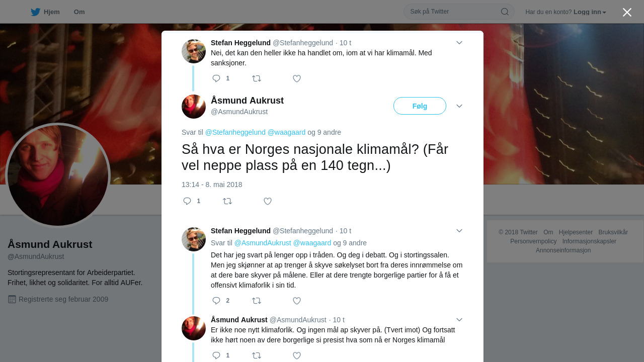The image size is (644, 362).
Task: Expand options on Stefan Heggelund's top tweet
Action: pos(459,43)
